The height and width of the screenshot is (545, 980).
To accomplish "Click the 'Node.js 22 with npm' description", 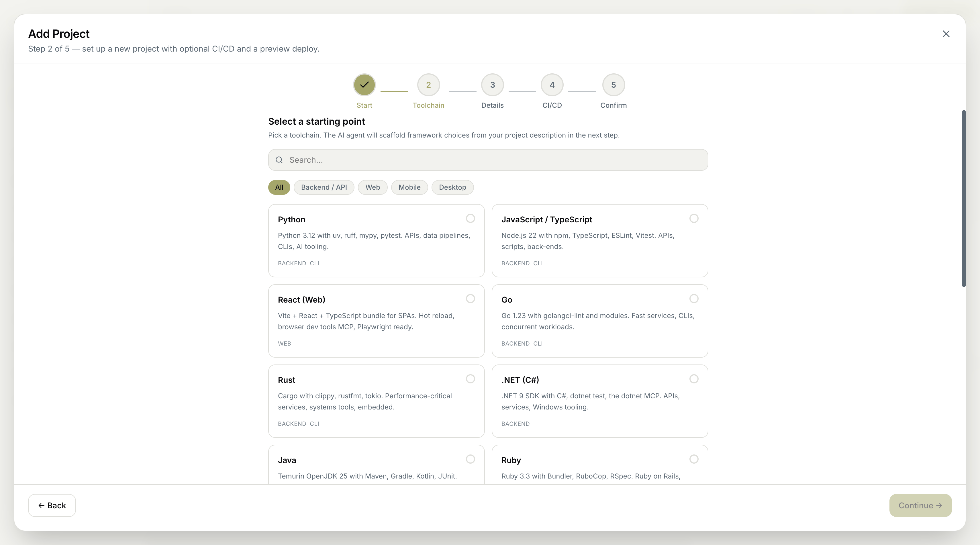I will tap(588, 241).
